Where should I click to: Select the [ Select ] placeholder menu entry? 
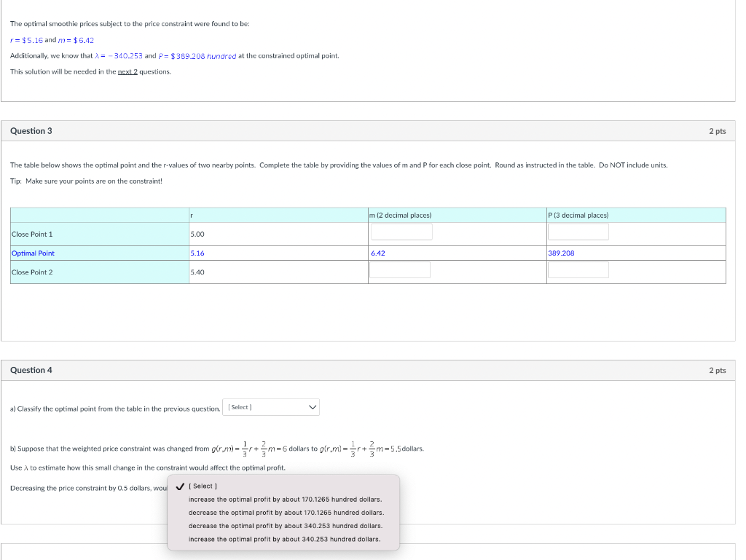[203, 486]
